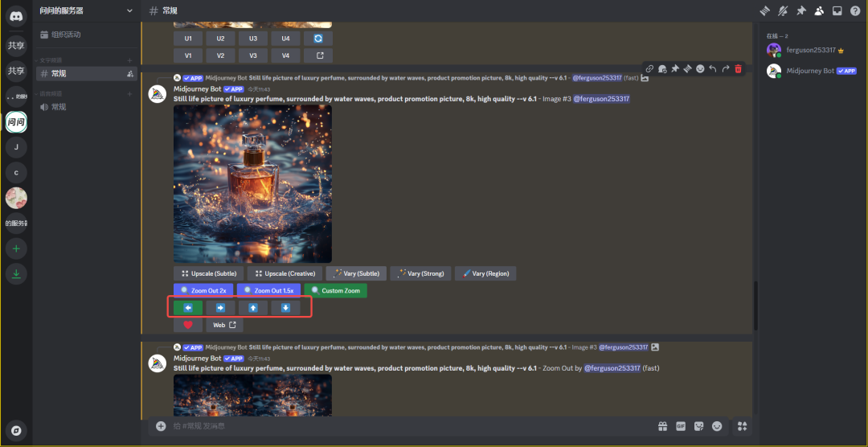Click the Vary (Subtle) button
Image resolution: width=868 pixels, height=447 pixels.
356,273
